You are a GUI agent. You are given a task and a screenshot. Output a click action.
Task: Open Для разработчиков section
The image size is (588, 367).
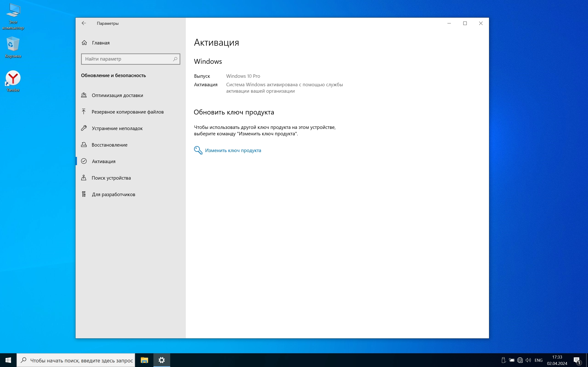pos(113,195)
